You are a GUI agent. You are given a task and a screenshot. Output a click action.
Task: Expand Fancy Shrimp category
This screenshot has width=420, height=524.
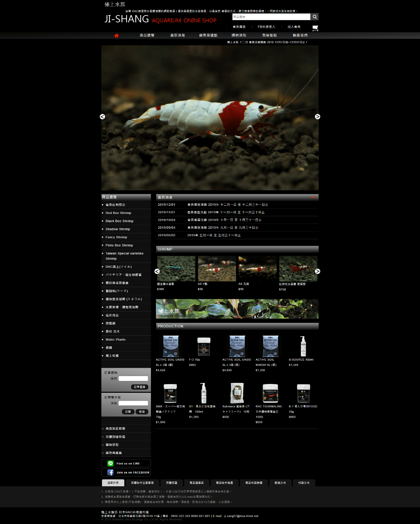(116, 237)
